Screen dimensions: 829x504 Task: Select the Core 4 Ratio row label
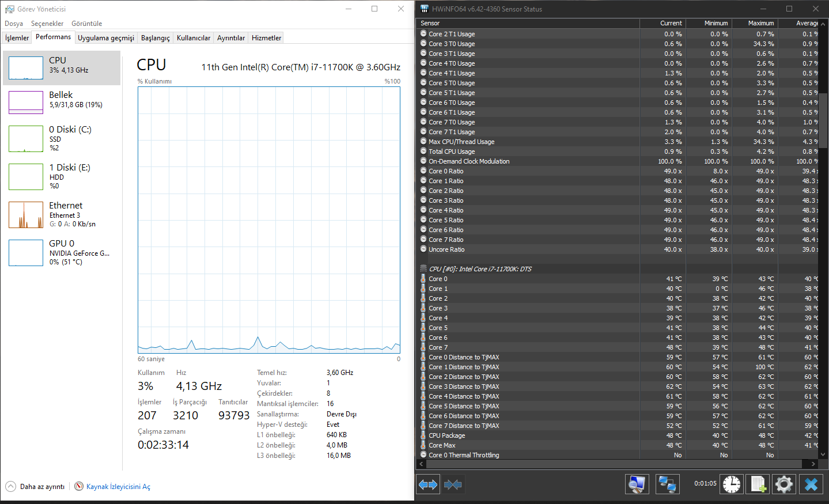click(x=446, y=210)
